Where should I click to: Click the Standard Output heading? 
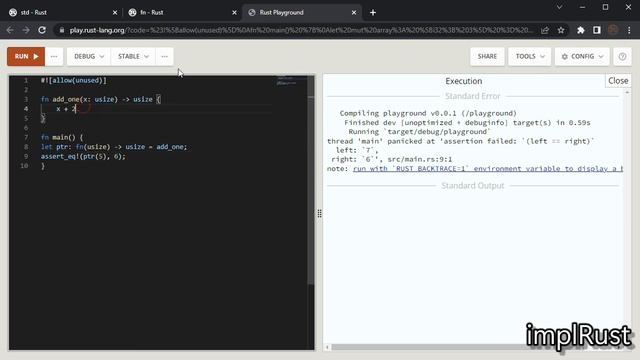(x=472, y=186)
